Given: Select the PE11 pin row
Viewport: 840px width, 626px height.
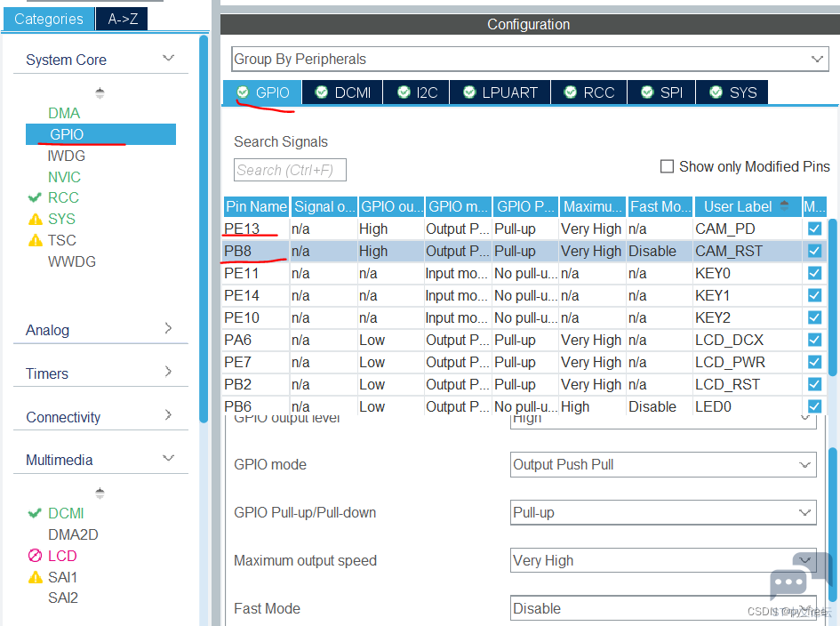Looking at the screenshot, I should [x=525, y=273].
